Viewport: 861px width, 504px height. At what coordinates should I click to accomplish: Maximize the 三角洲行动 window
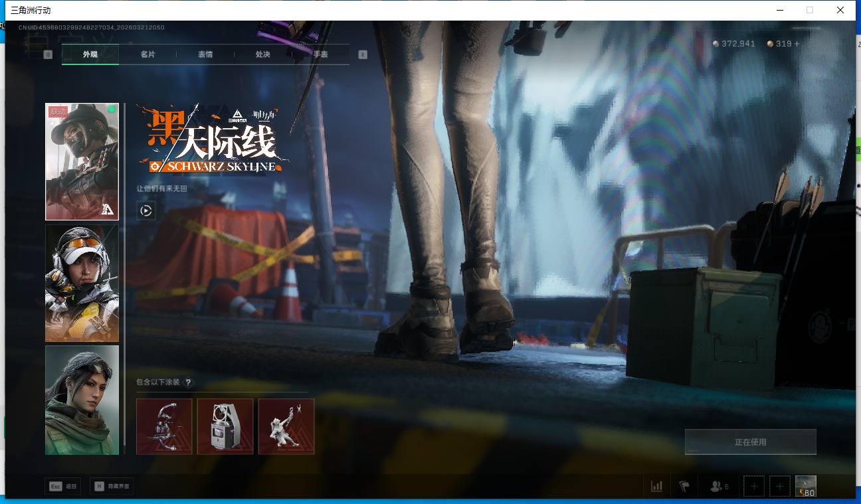pos(810,10)
